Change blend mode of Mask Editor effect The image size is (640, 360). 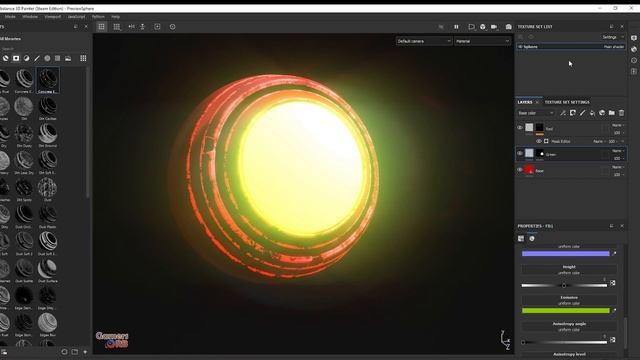tap(599, 141)
